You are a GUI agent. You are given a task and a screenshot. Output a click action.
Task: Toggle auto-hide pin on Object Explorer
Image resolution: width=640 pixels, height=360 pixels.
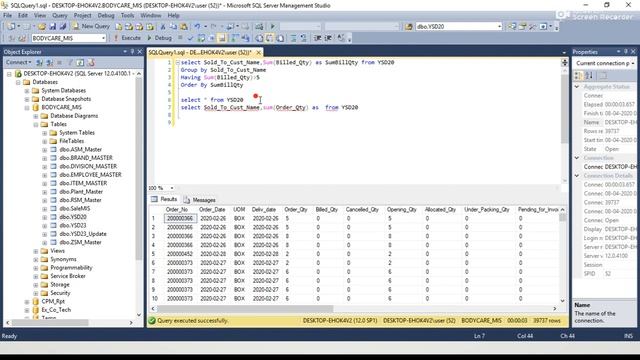tap(132, 52)
